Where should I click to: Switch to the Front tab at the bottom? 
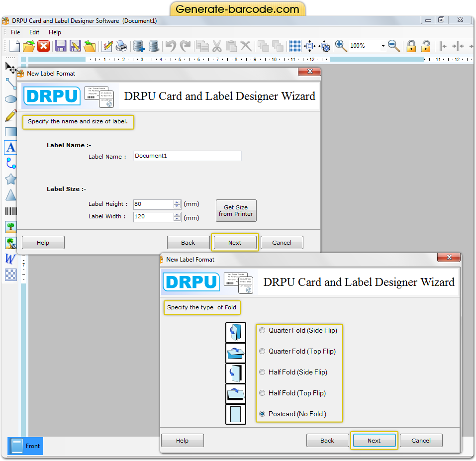coord(25,446)
